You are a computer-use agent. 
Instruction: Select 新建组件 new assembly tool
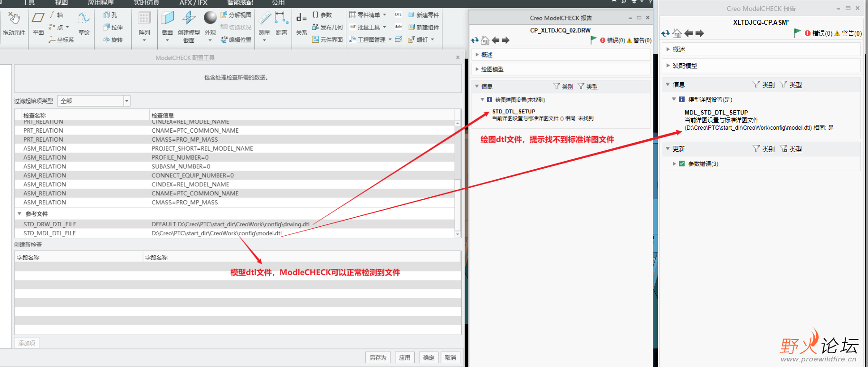[424, 27]
